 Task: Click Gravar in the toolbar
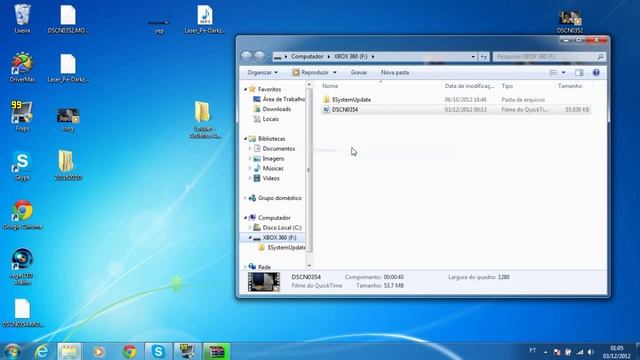pyautogui.click(x=359, y=73)
